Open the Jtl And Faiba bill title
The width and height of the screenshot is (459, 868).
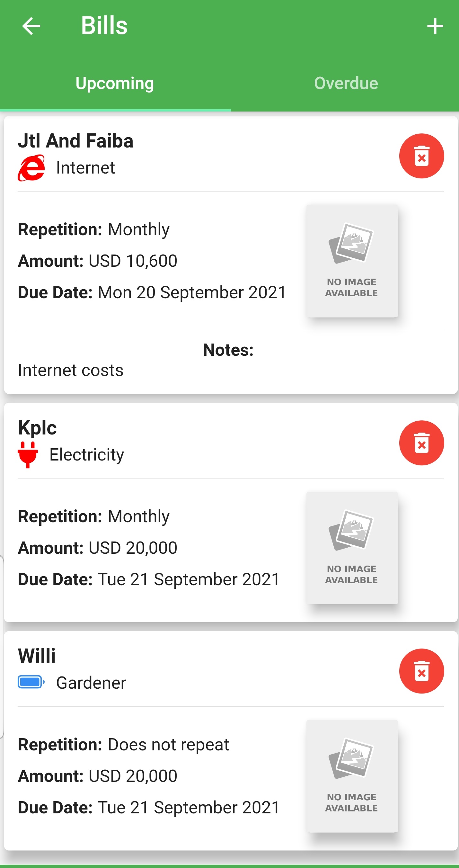click(75, 140)
